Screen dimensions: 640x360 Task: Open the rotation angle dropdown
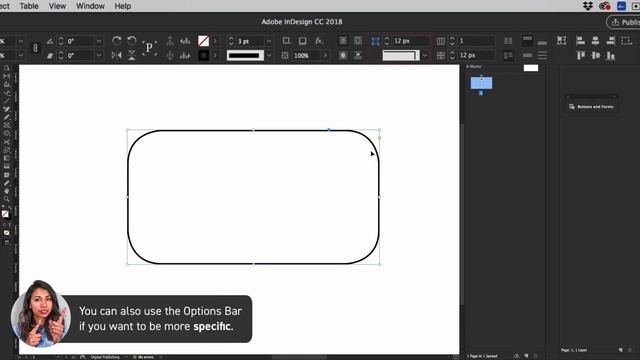[99, 41]
